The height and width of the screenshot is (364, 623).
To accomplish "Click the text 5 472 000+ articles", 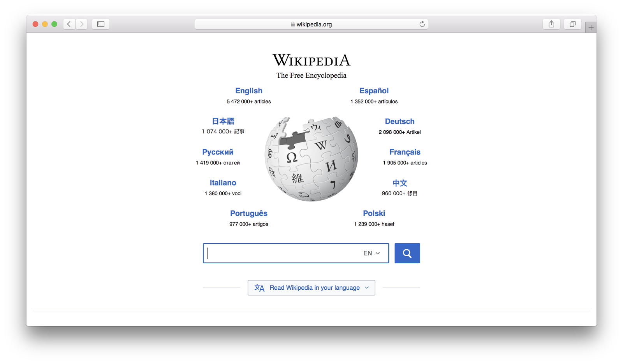I will [x=249, y=101].
